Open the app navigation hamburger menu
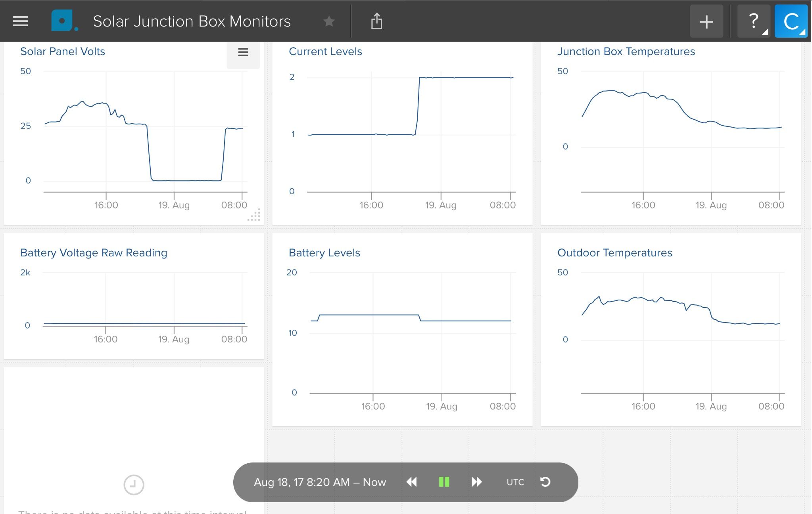 coord(19,21)
